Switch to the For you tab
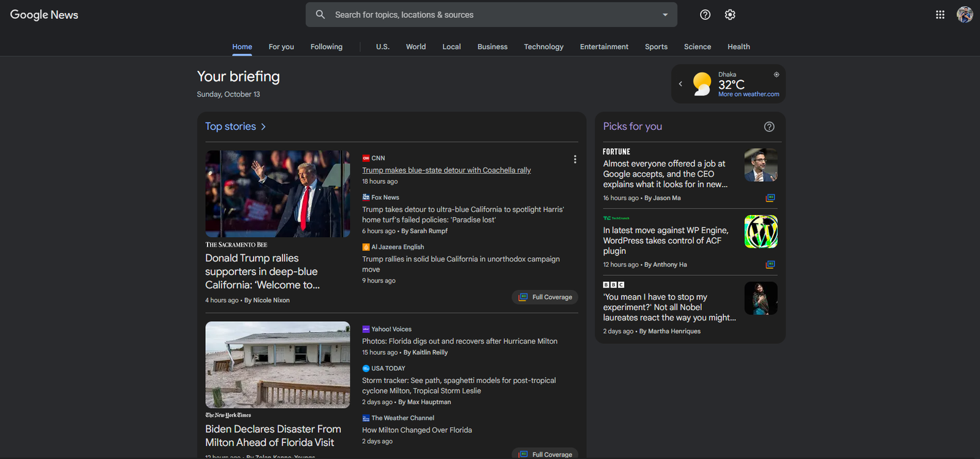Screen dimensions: 980x459 [281, 47]
